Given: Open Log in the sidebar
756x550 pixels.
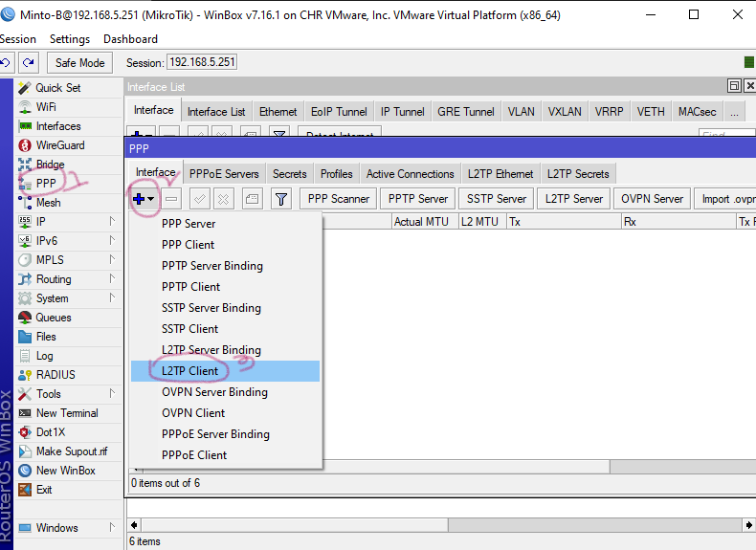Looking at the screenshot, I should (x=69, y=356).
